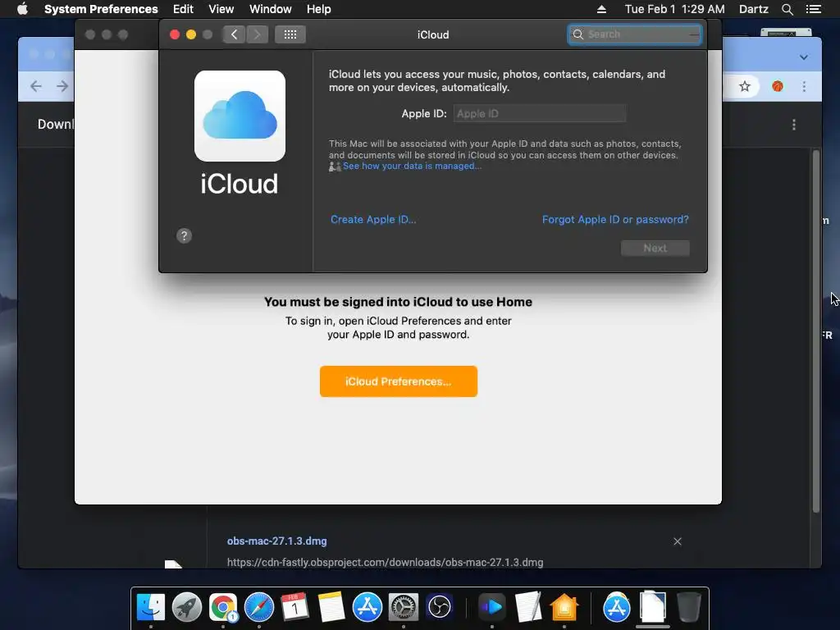Launch Launchpad rocket icon in Dock
840x630 pixels.
pos(187,607)
